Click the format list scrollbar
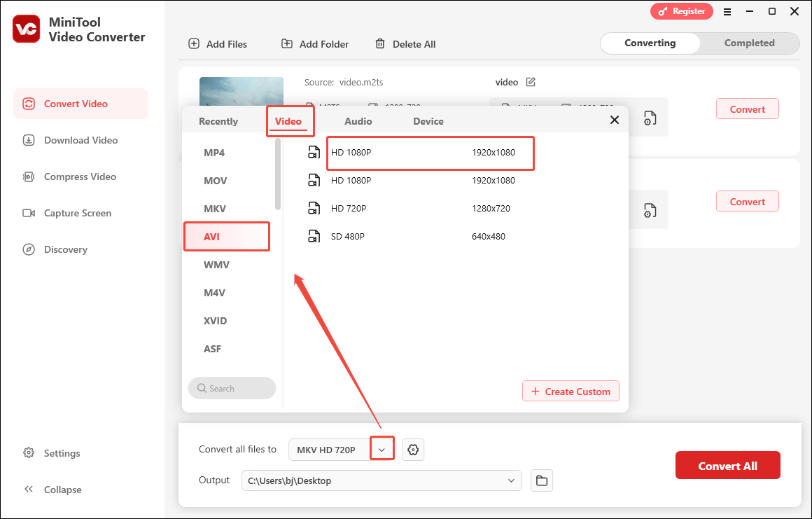The image size is (812, 519). click(x=278, y=174)
